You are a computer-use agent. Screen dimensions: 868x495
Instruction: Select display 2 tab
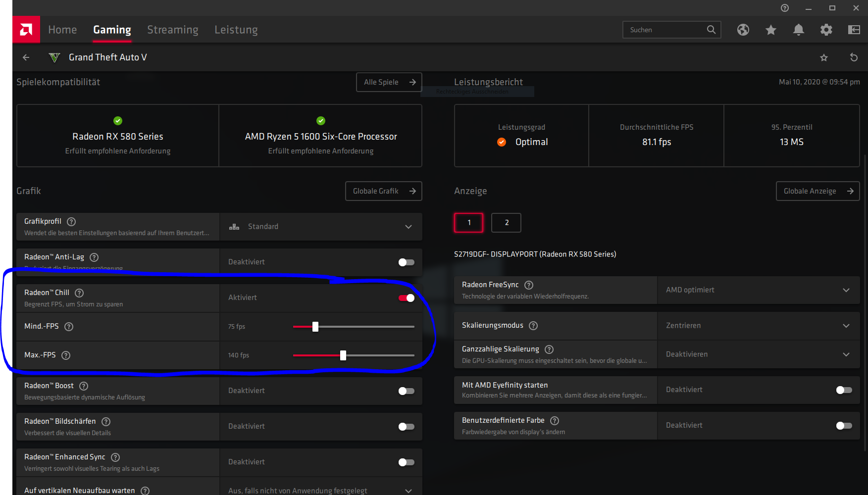click(506, 223)
